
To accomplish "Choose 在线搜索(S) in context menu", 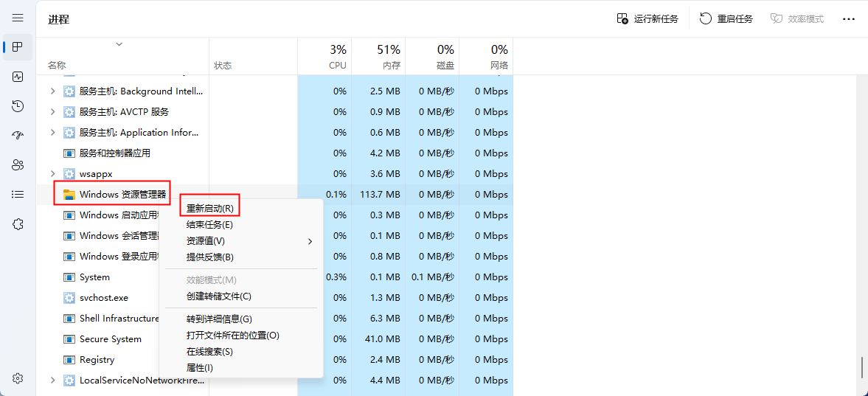I will pos(209,351).
